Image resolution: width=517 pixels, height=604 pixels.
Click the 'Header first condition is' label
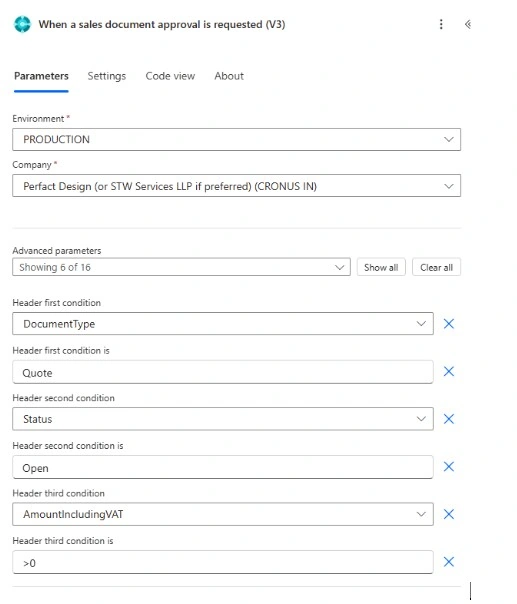[61, 351]
